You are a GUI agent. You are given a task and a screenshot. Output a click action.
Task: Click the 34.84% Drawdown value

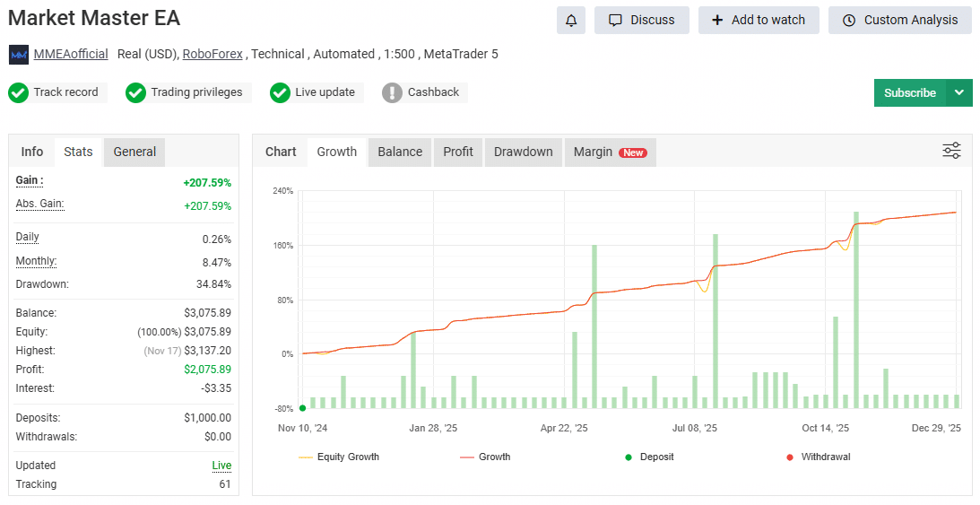click(x=213, y=284)
